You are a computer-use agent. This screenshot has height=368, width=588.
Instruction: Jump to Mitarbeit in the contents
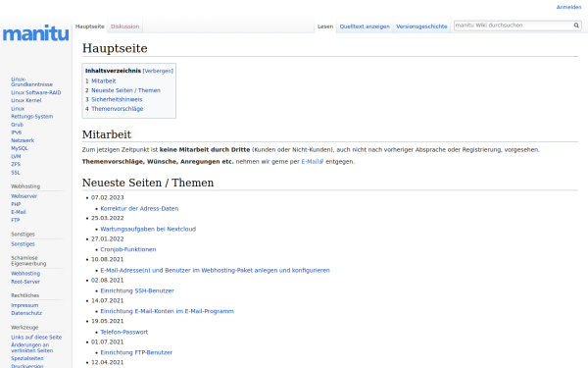click(104, 81)
